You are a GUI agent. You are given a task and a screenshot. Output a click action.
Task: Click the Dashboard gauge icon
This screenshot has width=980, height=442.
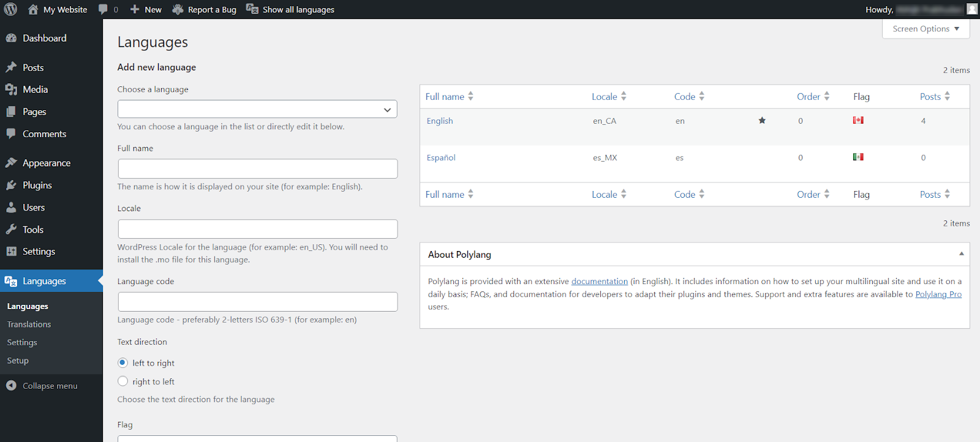pyautogui.click(x=11, y=38)
